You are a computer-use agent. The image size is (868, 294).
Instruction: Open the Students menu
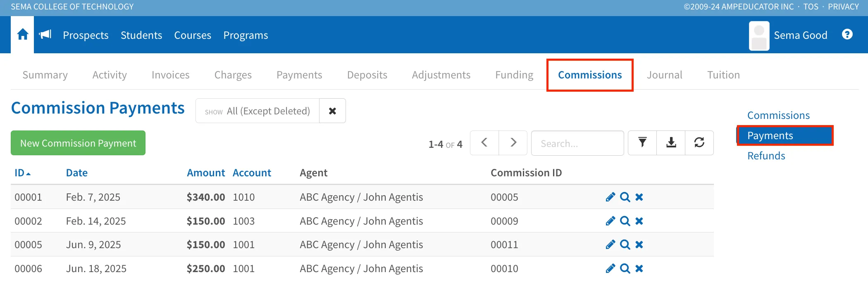click(x=141, y=35)
